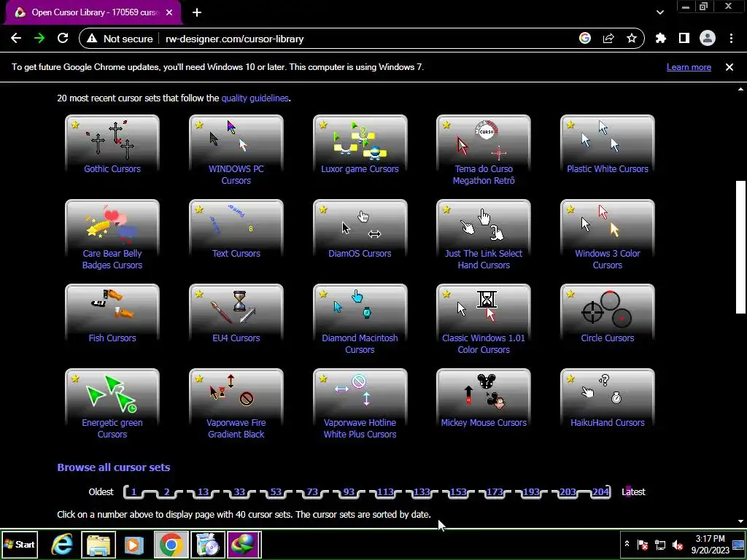The width and height of the screenshot is (747, 560).
Task: Open the Windows Start menu
Action: [20, 544]
